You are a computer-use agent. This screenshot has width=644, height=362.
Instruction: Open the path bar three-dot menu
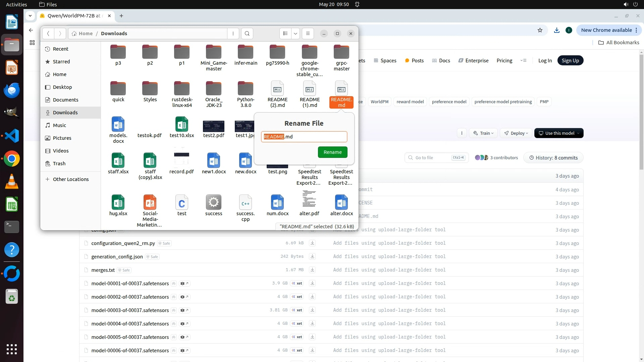tap(233, 34)
